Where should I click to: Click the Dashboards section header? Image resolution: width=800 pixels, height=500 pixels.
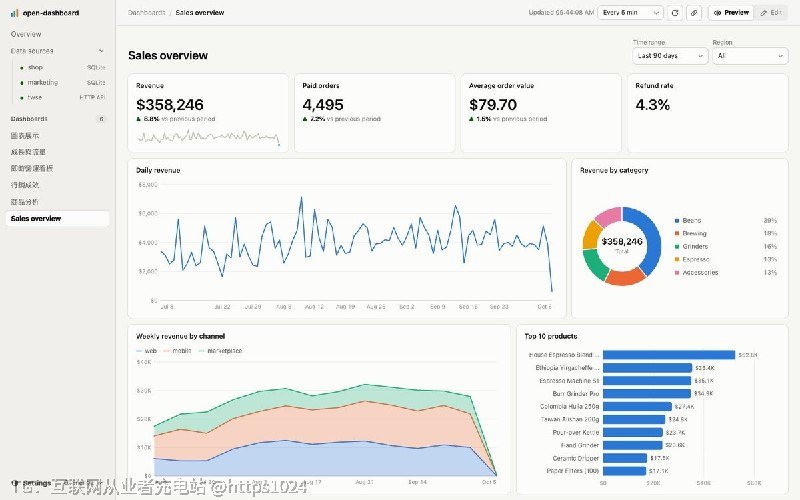(29, 119)
